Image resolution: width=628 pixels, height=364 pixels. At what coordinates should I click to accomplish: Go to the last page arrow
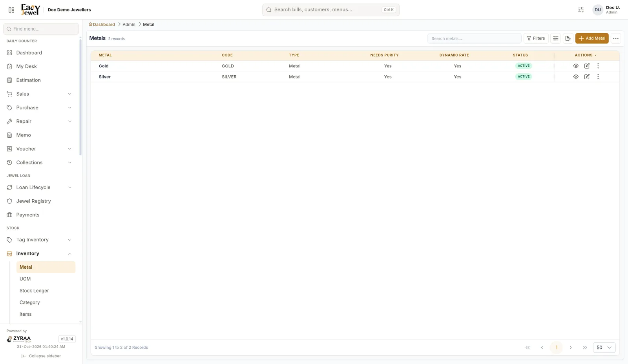(585, 348)
